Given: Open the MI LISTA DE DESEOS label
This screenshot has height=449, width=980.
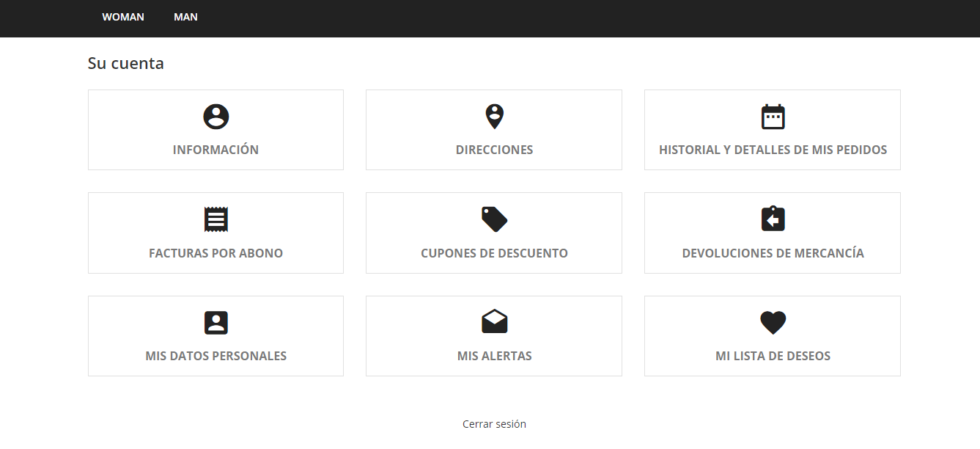Looking at the screenshot, I should click(773, 356).
